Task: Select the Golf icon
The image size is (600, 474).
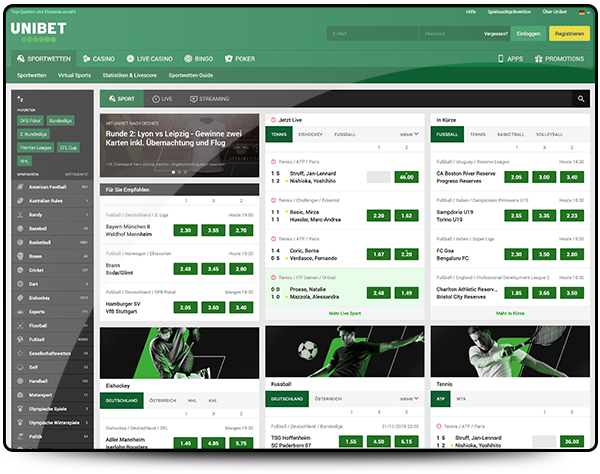Action: (20, 367)
